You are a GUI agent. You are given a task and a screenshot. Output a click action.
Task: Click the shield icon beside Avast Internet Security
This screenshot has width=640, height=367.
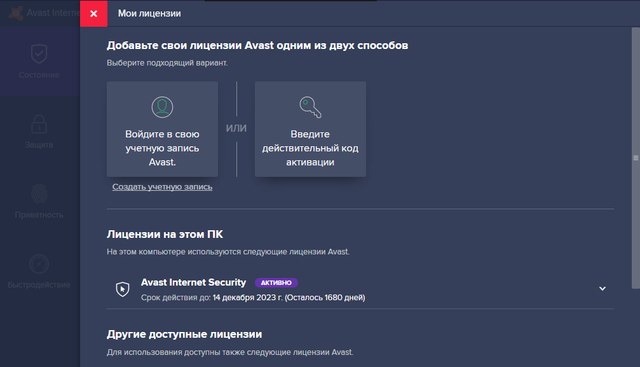(x=122, y=289)
